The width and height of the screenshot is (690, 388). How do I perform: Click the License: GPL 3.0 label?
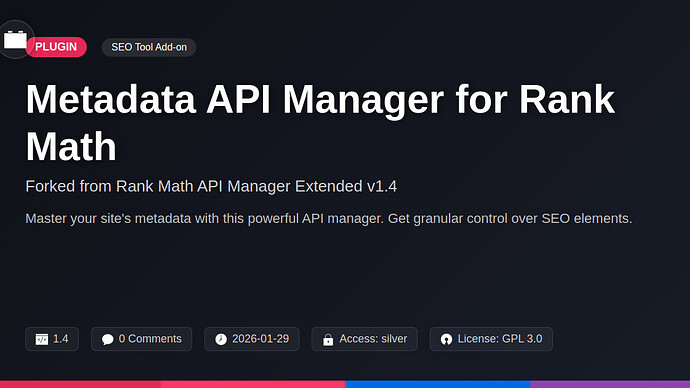(500, 339)
